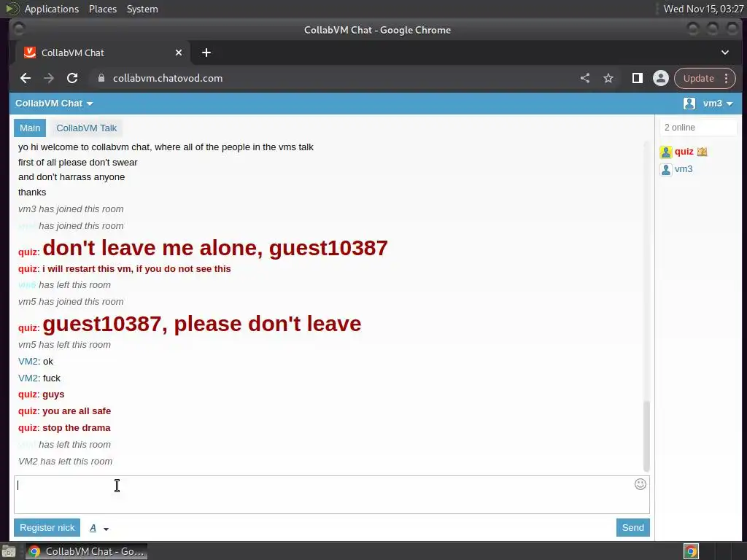Click the lock icon in address bar
Image resolution: width=747 pixels, height=560 pixels.
(x=101, y=78)
